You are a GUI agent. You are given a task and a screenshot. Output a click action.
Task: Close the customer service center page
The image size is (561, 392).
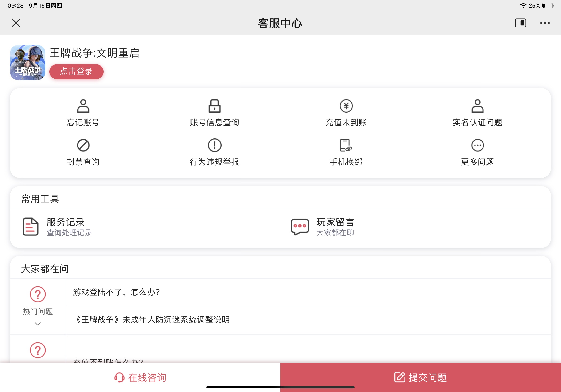(x=16, y=23)
